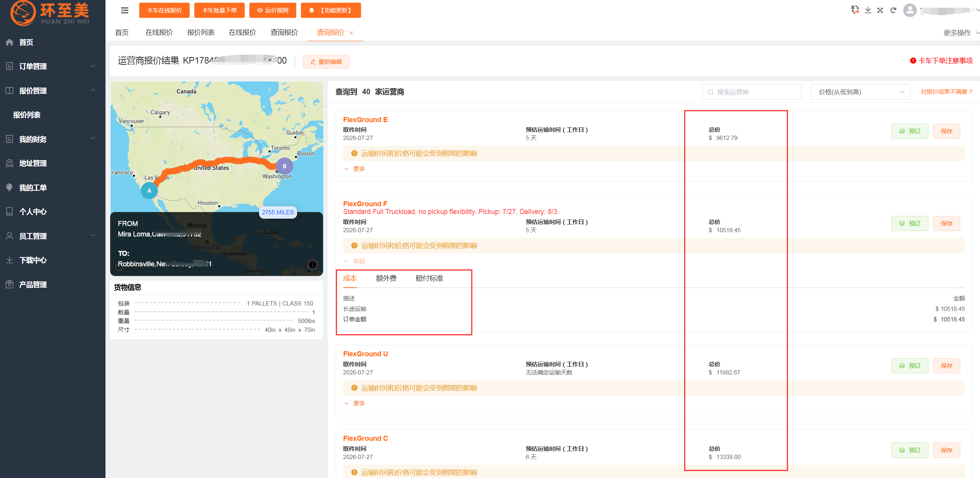Focus the 搜索运营商 search field

click(752, 92)
